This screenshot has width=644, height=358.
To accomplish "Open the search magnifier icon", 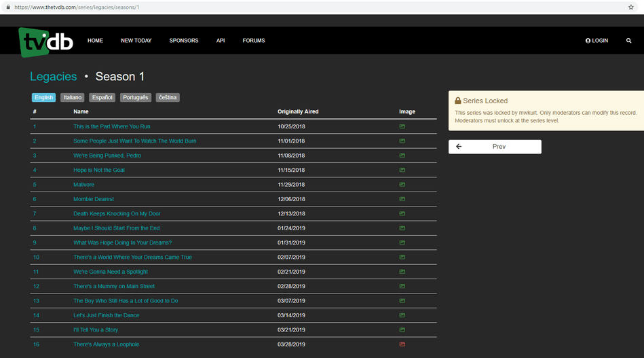I will (x=628, y=41).
